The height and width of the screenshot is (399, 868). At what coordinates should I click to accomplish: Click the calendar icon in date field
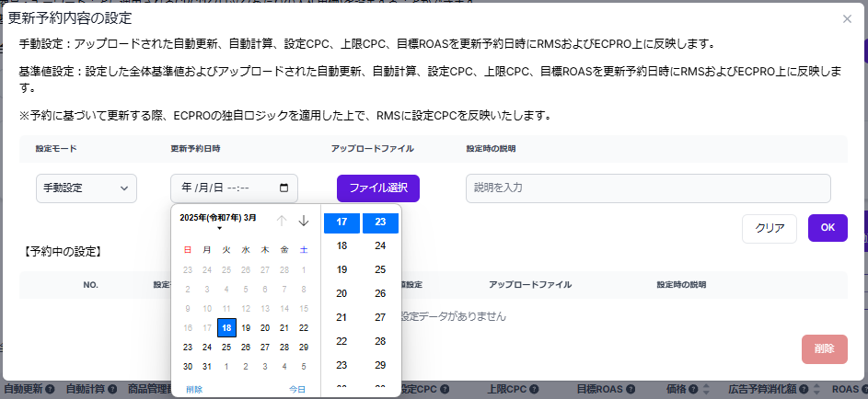click(284, 188)
